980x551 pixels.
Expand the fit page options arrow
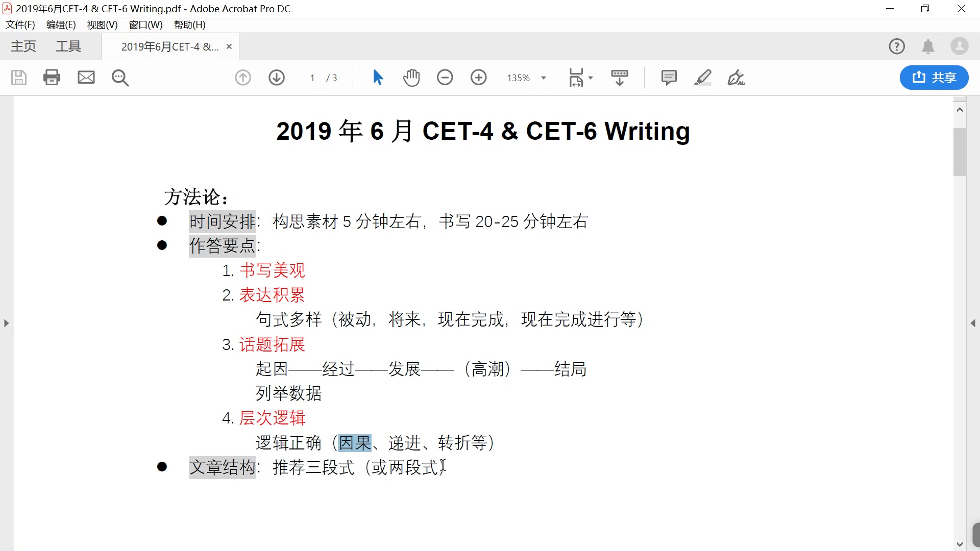pos(591,78)
